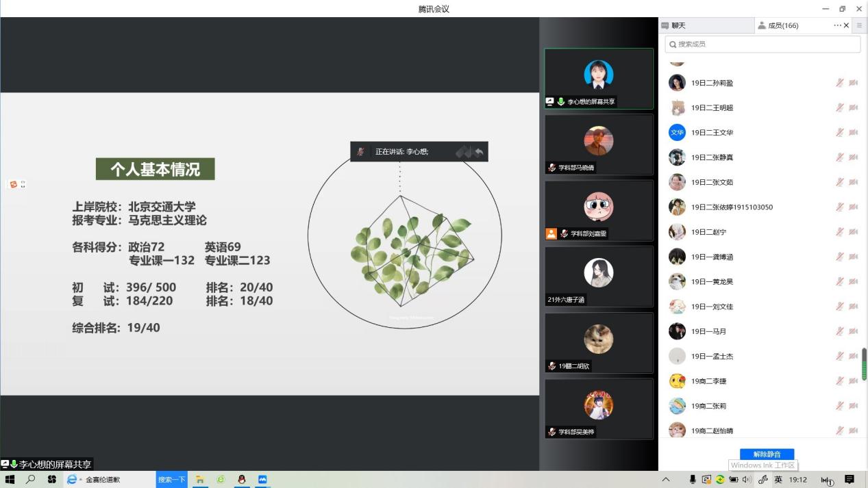Expand panel menu with hamburger icon

coord(859,25)
